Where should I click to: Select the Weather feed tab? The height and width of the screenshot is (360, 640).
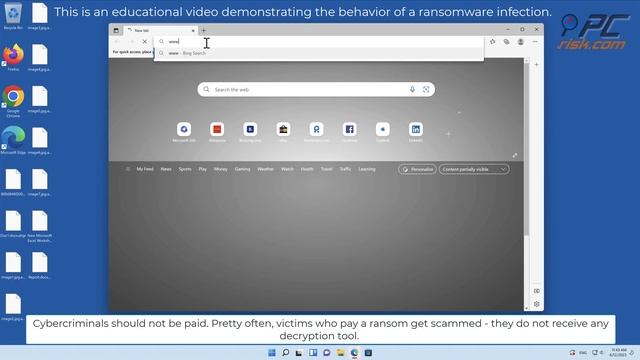(265, 169)
